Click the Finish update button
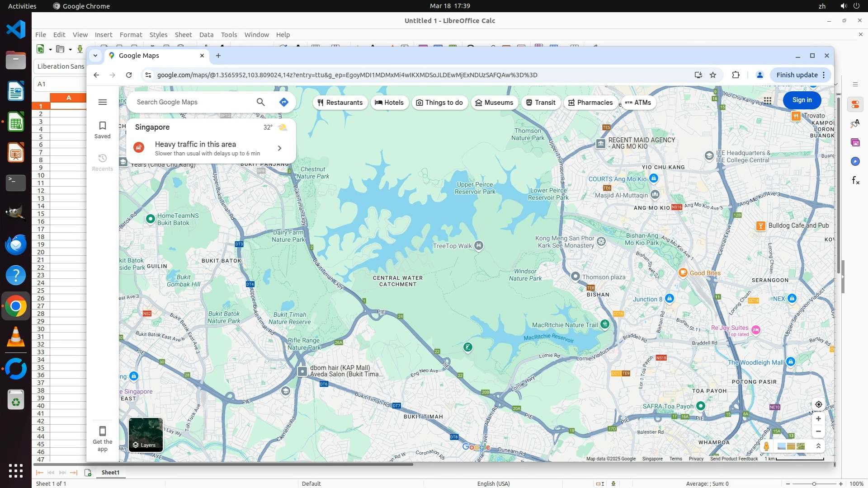The image size is (868, 488). (797, 75)
